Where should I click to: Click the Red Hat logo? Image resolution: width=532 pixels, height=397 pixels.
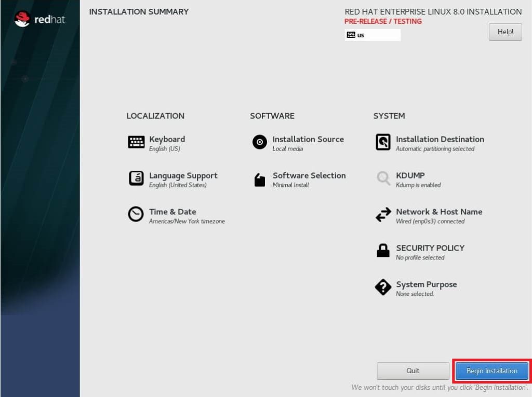click(40, 20)
